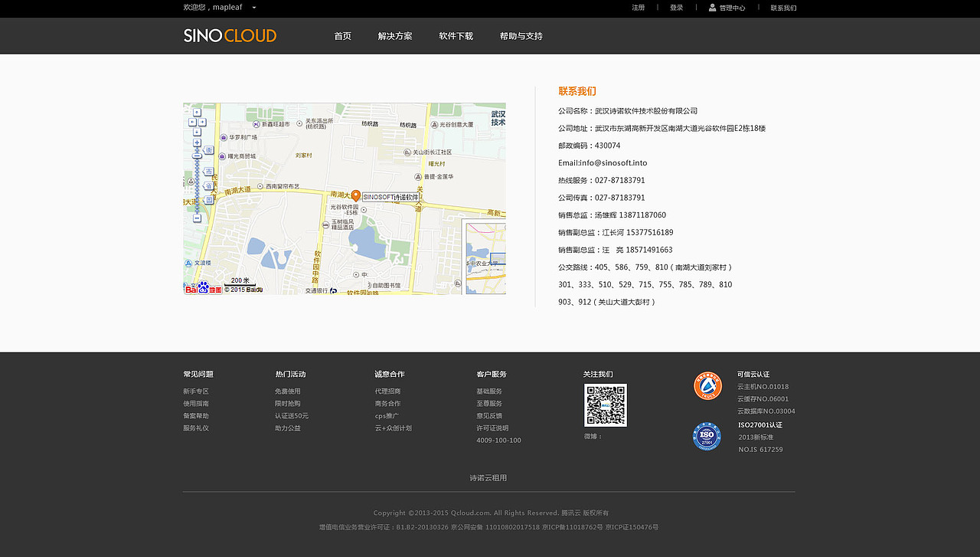
Task: Click the 联系我们 orange heading
Action: tap(577, 91)
